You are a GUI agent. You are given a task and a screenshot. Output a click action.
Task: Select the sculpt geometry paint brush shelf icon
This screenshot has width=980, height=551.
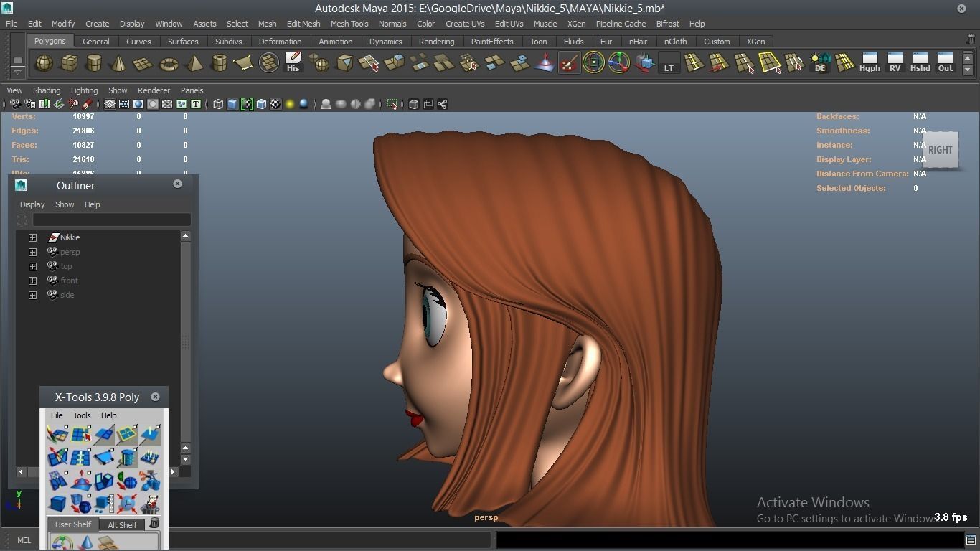click(x=569, y=64)
